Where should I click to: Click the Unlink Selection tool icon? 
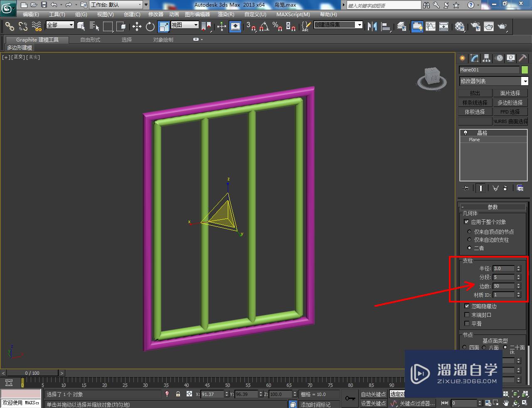23,26
